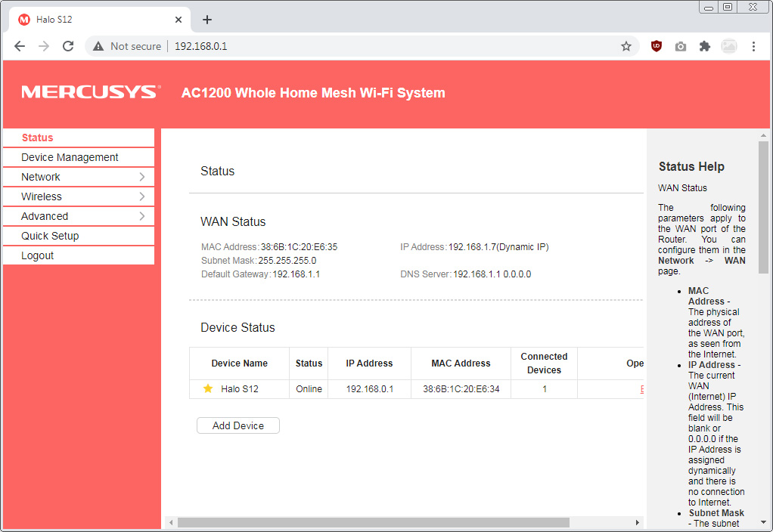
Task: Click the address bar URL 192.168.0.1
Action: 200,46
